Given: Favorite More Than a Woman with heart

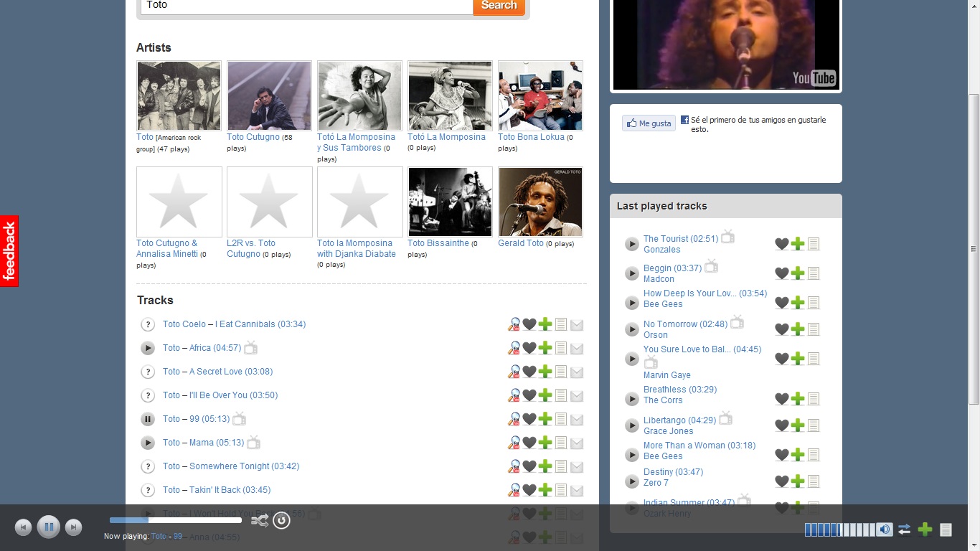Looking at the screenshot, I should pyautogui.click(x=782, y=455).
